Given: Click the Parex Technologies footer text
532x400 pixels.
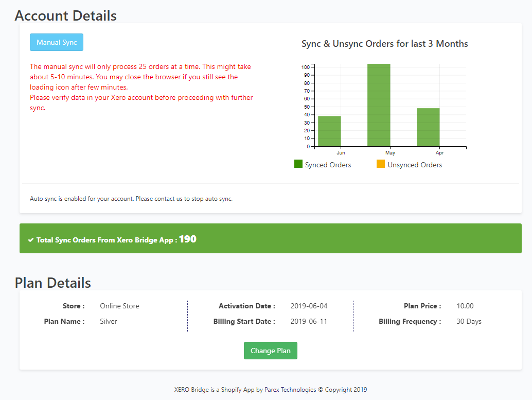Looking at the screenshot, I should pos(290,390).
